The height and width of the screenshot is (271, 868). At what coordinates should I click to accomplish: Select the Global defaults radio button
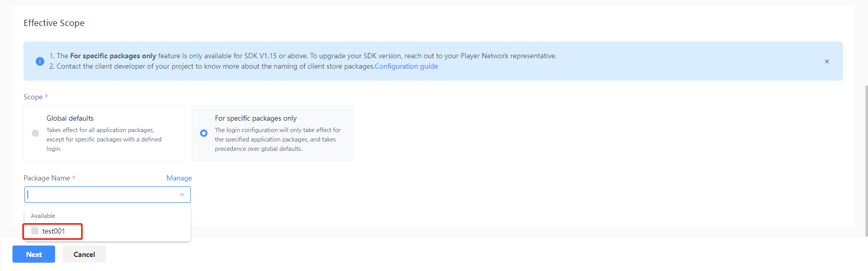pos(35,133)
